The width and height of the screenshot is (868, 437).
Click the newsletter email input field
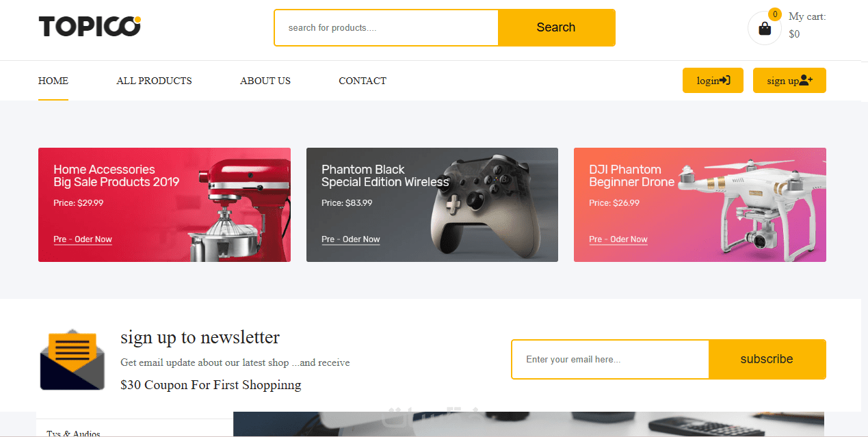[610, 359]
